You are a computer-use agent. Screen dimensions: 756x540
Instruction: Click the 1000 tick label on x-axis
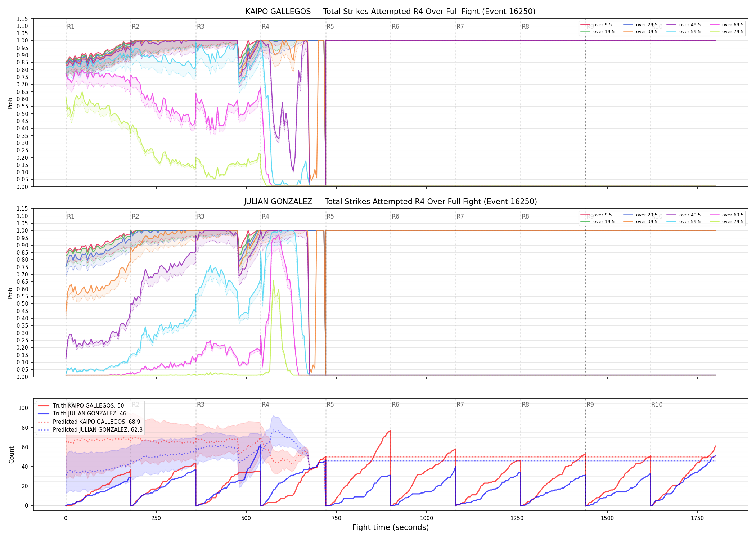(x=427, y=518)
